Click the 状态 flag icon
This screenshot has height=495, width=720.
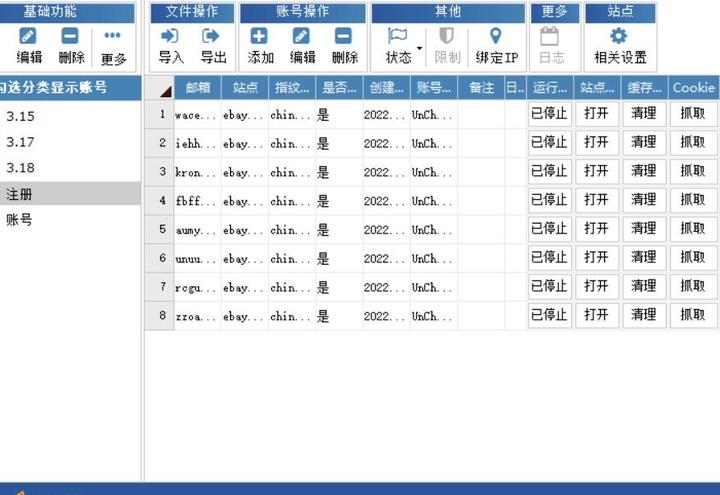pos(398,36)
